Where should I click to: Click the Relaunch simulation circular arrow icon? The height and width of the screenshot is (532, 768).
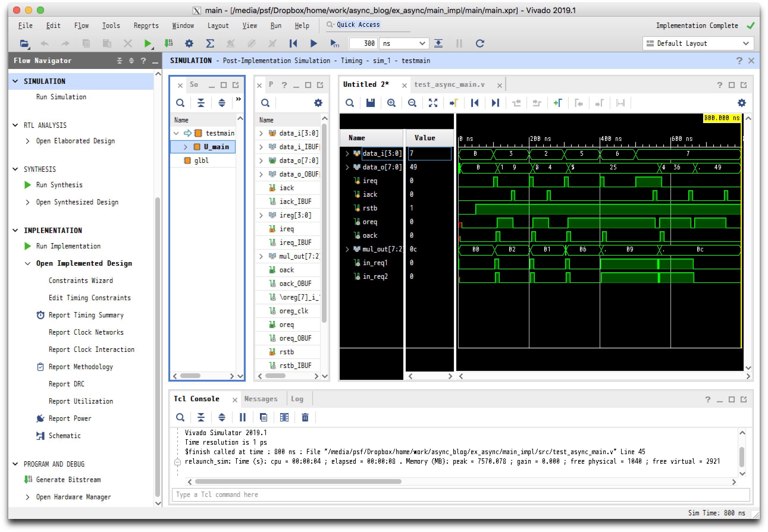pos(480,43)
